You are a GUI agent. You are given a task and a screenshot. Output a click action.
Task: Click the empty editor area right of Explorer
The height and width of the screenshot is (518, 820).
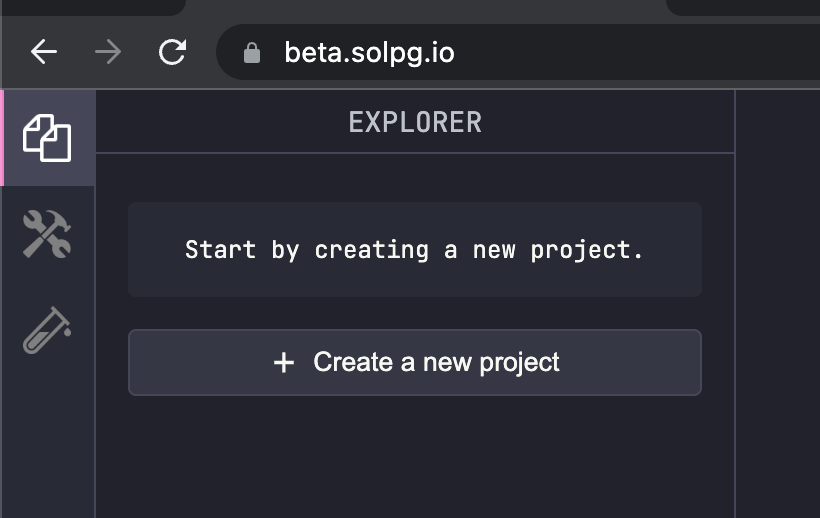(778, 303)
